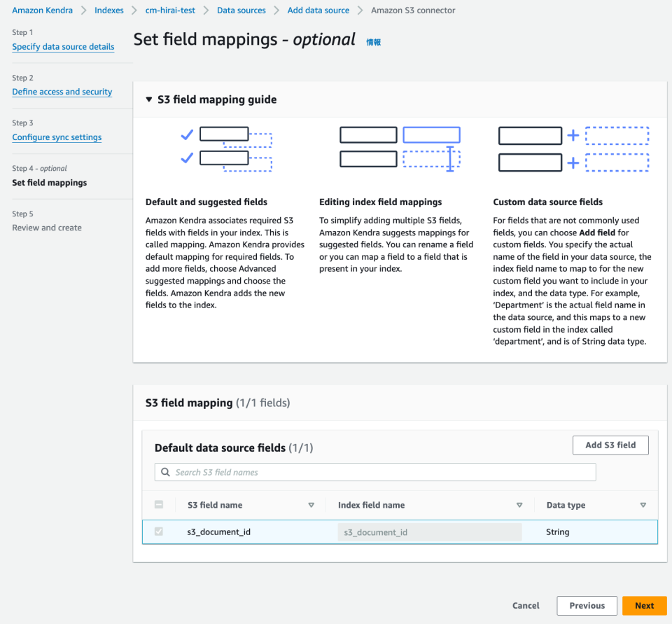Open the Data type column filter
672x624 pixels.
(x=643, y=505)
